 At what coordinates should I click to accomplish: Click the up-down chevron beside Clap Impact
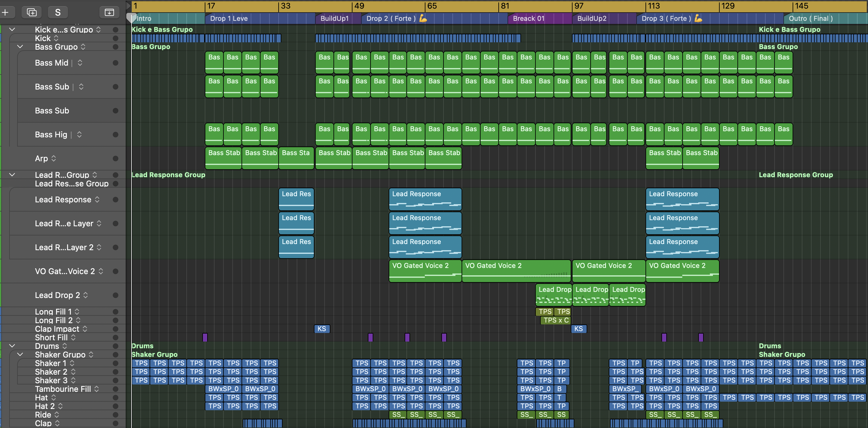pos(85,329)
